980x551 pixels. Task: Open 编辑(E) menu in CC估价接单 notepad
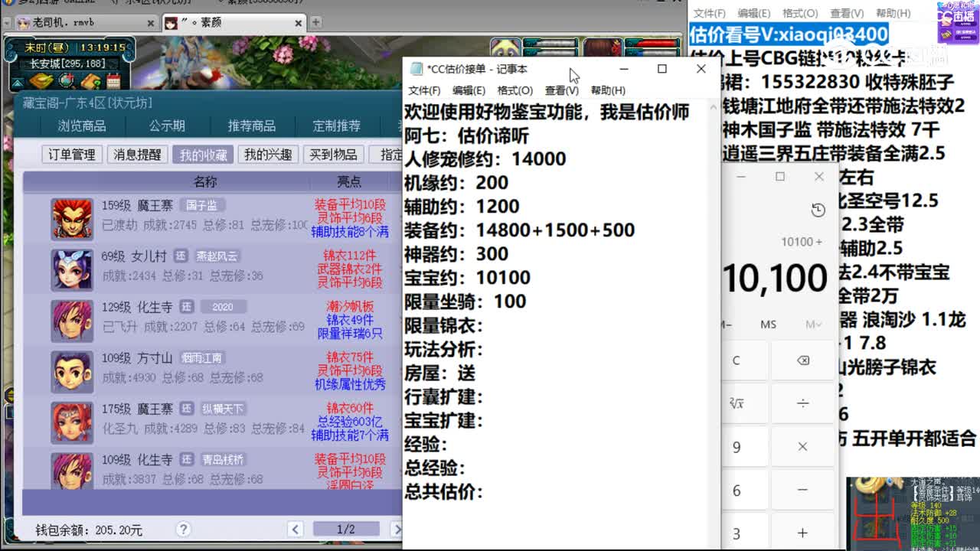(469, 90)
